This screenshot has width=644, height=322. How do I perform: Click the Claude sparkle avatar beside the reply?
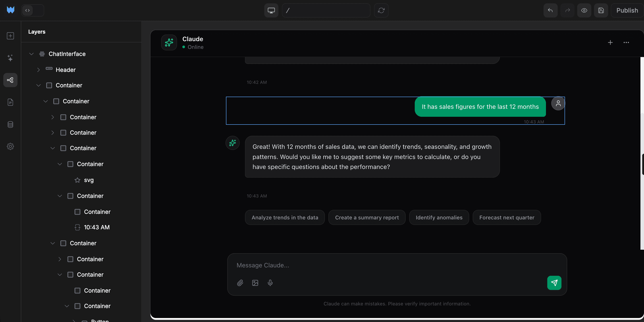pyautogui.click(x=233, y=143)
